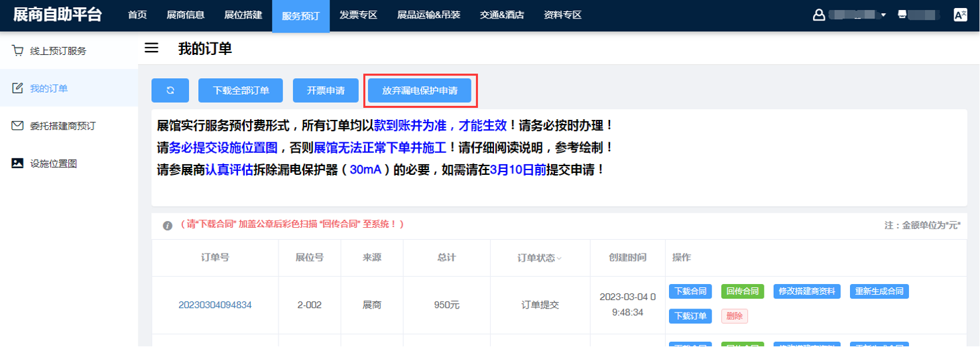
Task: Open the 订单状态 column filter dropdown
Action: (x=559, y=258)
